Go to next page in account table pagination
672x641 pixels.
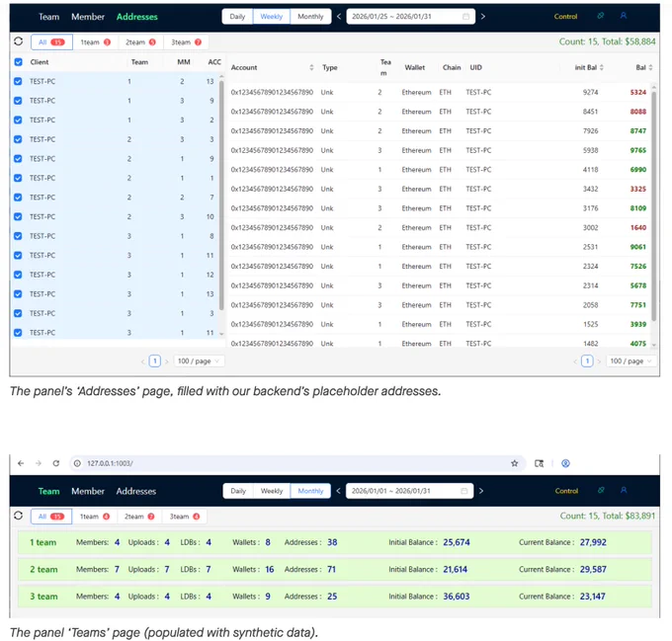pos(599,361)
